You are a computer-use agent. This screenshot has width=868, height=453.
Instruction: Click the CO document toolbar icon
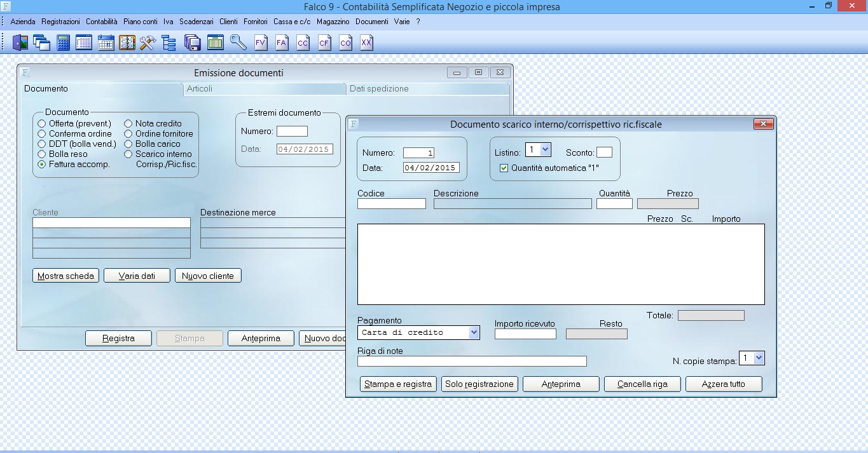[x=345, y=43]
